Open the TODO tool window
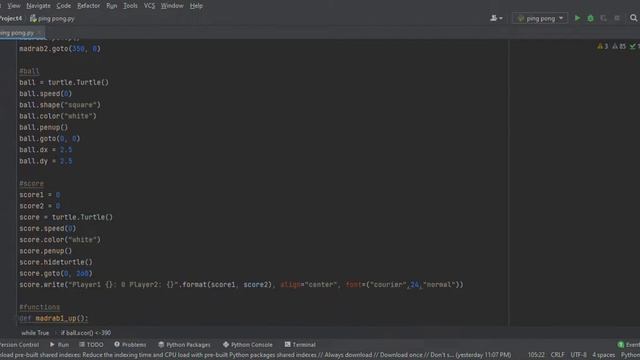The width and height of the screenshot is (640, 360). [91, 345]
